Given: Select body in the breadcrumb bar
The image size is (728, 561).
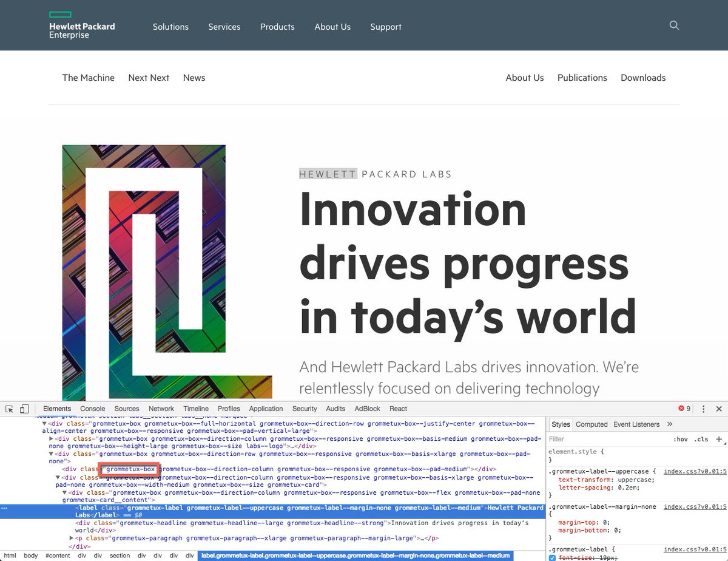Looking at the screenshot, I should click(31, 556).
